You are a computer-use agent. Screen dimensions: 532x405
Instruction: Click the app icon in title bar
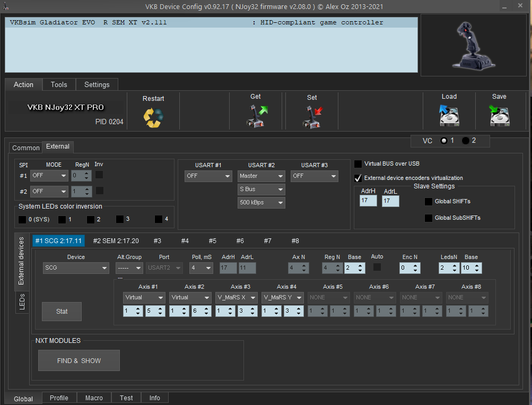pyautogui.click(x=5, y=6)
